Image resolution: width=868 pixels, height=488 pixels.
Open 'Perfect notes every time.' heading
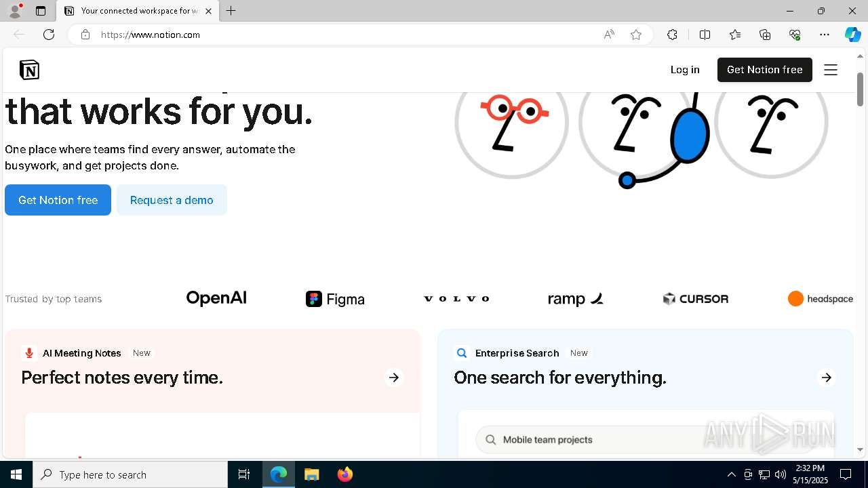pos(122,378)
